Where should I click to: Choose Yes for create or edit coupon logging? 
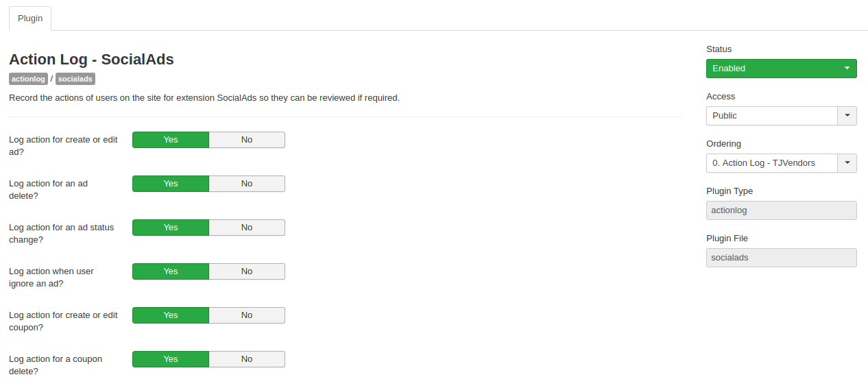click(171, 315)
